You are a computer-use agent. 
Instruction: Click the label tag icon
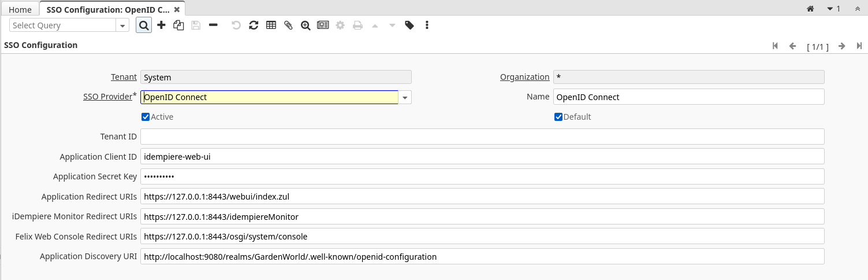point(409,25)
